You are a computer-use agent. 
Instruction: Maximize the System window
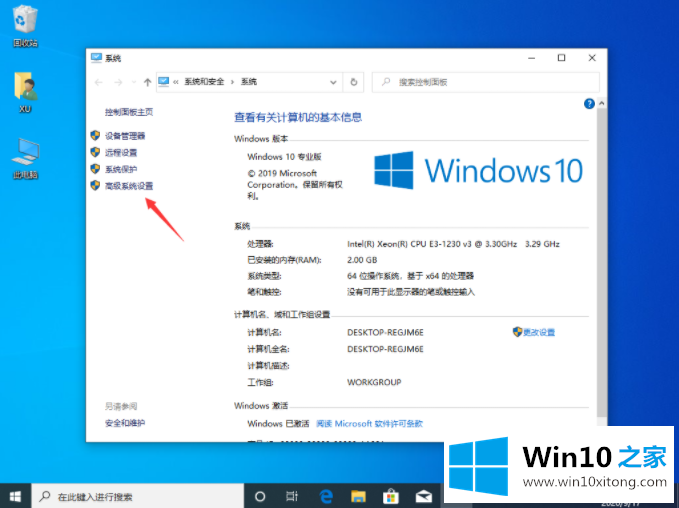[561, 58]
